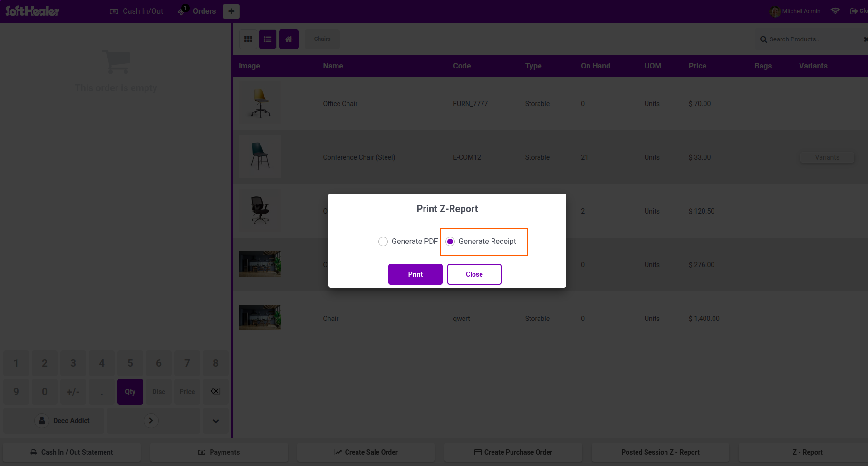Switch to grid view icon

248,39
